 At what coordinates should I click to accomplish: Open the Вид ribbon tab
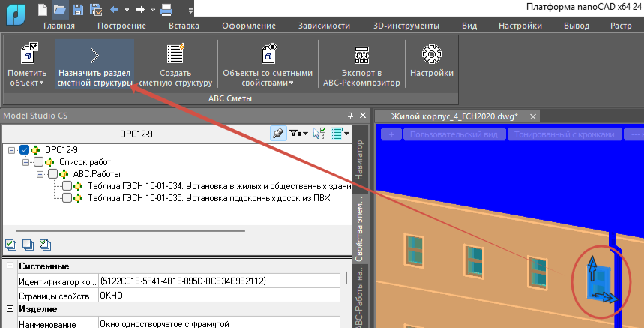point(469,26)
